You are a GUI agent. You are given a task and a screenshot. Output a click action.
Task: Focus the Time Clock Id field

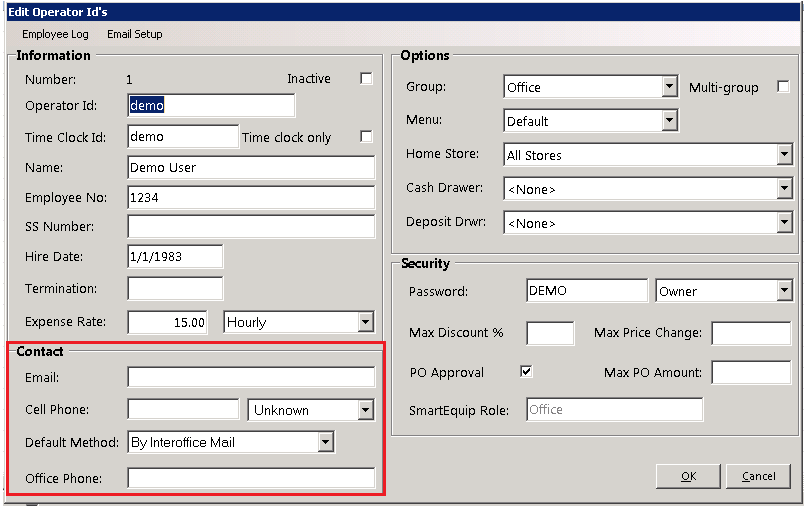point(183,137)
